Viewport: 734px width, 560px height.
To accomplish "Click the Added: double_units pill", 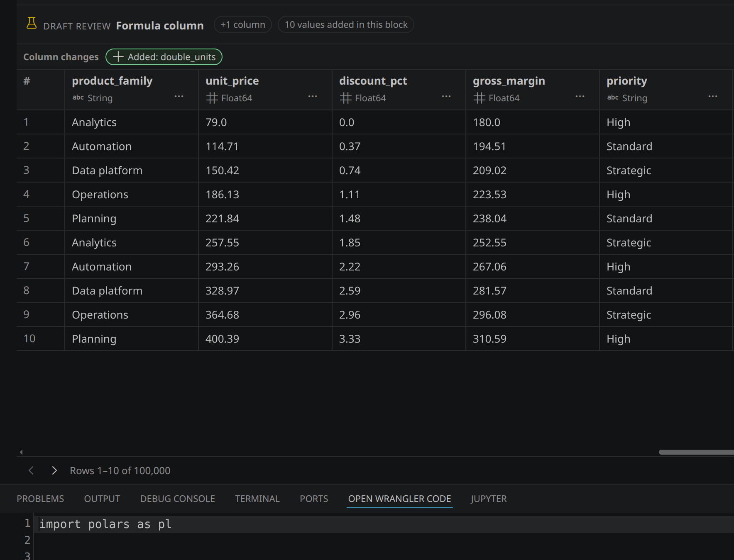I will click(164, 57).
